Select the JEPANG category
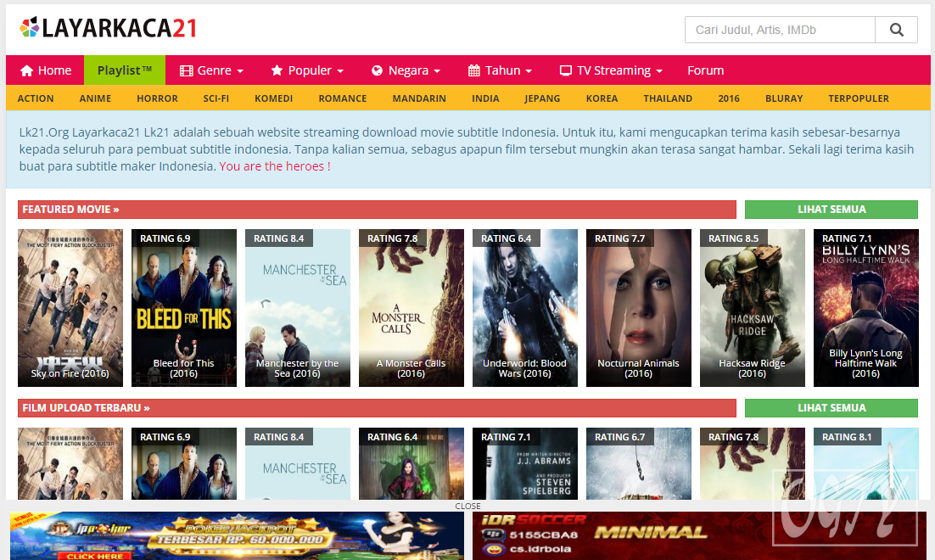 click(x=542, y=98)
